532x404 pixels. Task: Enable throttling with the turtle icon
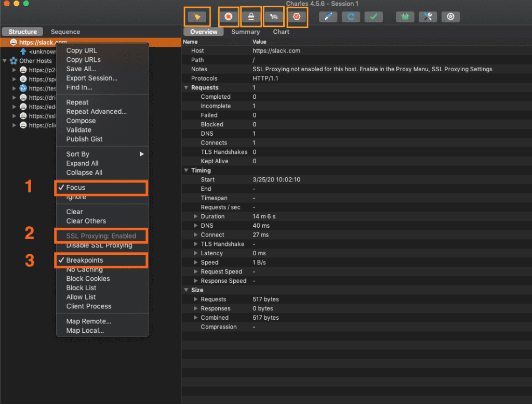pos(273,17)
